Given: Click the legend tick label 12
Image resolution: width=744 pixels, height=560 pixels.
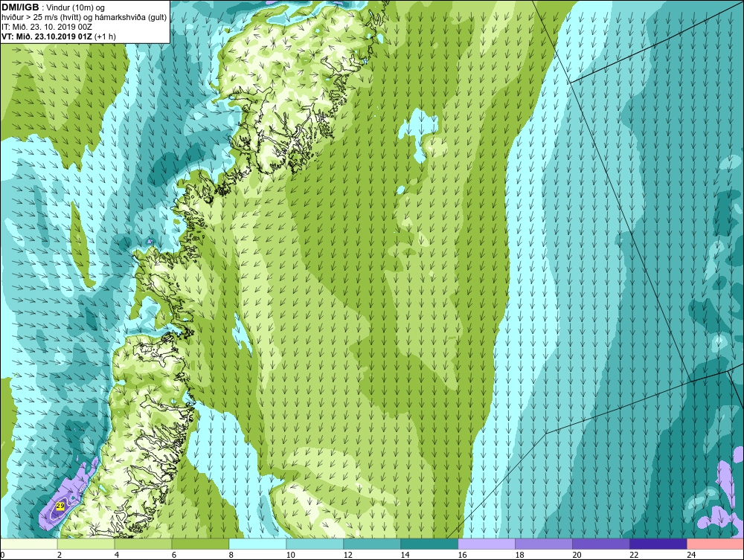Looking at the screenshot, I should pos(347,555).
